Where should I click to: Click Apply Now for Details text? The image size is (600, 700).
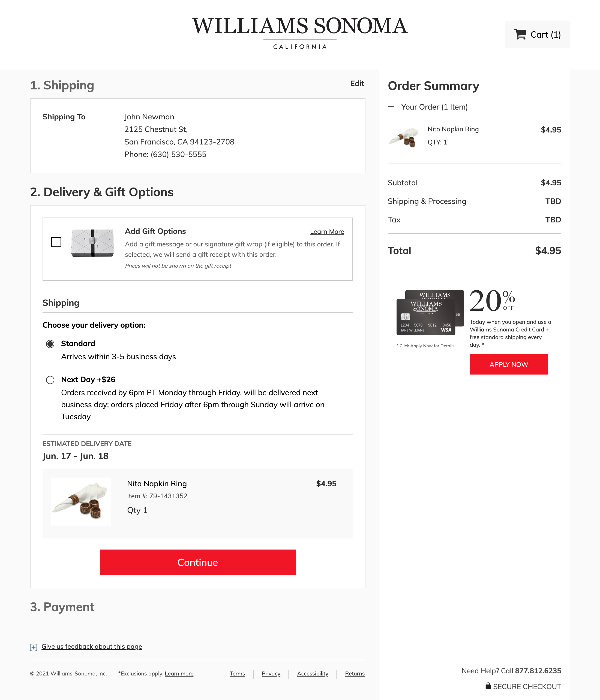click(x=425, y=346)
